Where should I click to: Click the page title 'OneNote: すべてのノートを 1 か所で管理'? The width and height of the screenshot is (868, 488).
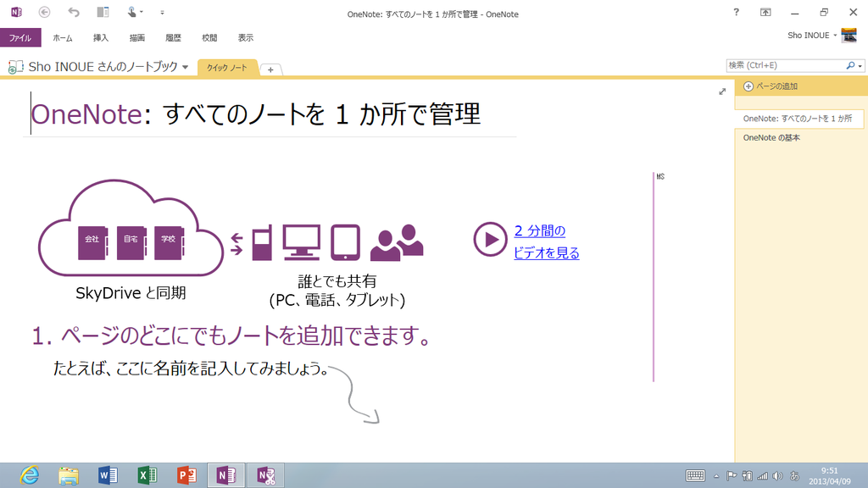point(256,114)
